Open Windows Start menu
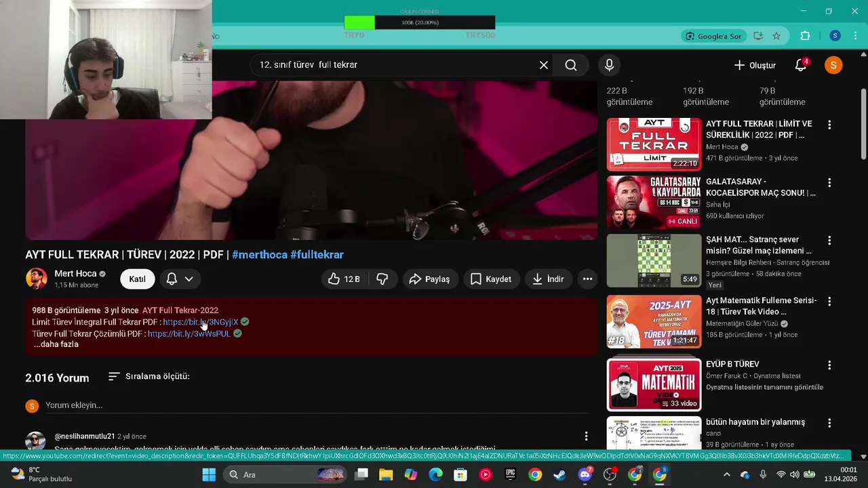This screenshot has width=868, height=488. pos(208,474)
